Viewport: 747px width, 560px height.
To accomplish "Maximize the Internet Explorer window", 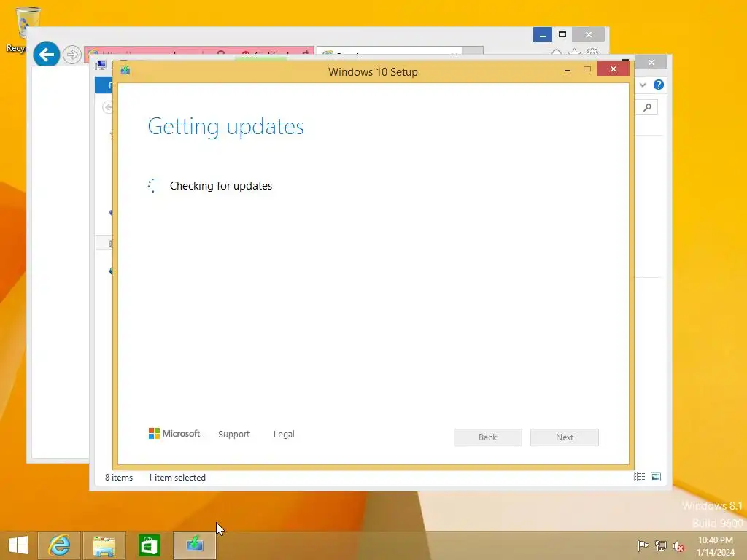I will (562, 34).
